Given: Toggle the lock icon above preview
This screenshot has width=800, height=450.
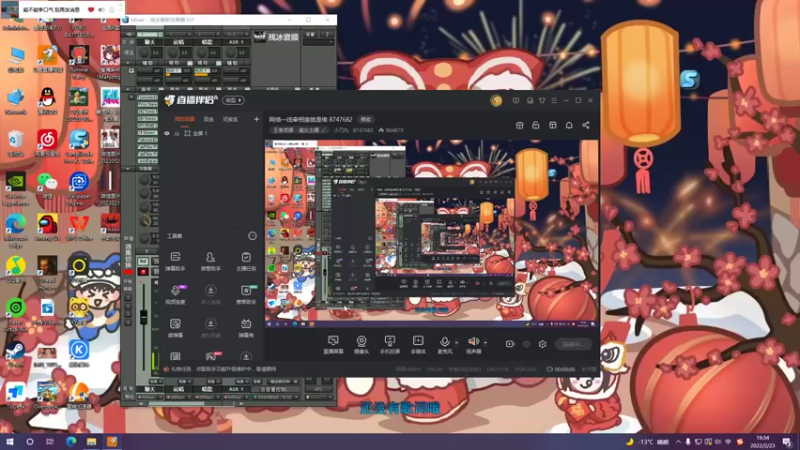Looking at the screenshot, I should point(536,125).
